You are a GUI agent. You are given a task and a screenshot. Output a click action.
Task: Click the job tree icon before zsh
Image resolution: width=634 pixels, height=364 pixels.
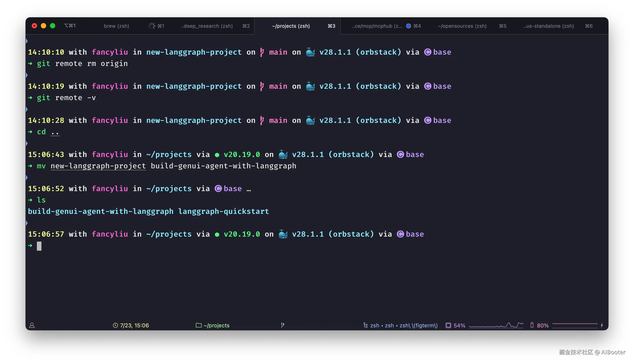click(x=366, y=325)
